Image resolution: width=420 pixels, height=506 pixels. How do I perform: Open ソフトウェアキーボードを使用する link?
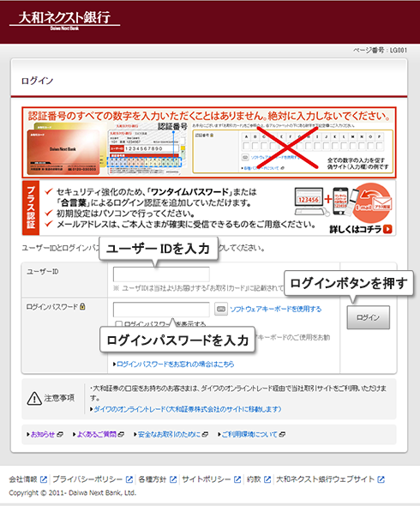tap(276, 309)
